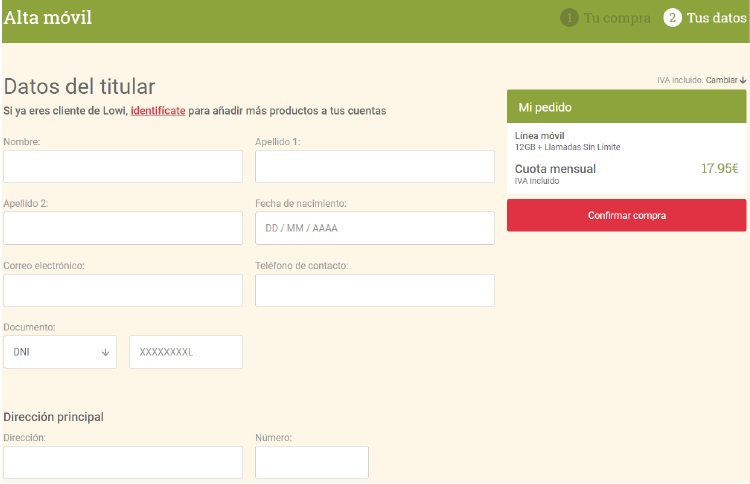The height and width of the screenshot is (484, 750).
Task: Click the Fecha de nacimiento field
Action: (375, 228)
